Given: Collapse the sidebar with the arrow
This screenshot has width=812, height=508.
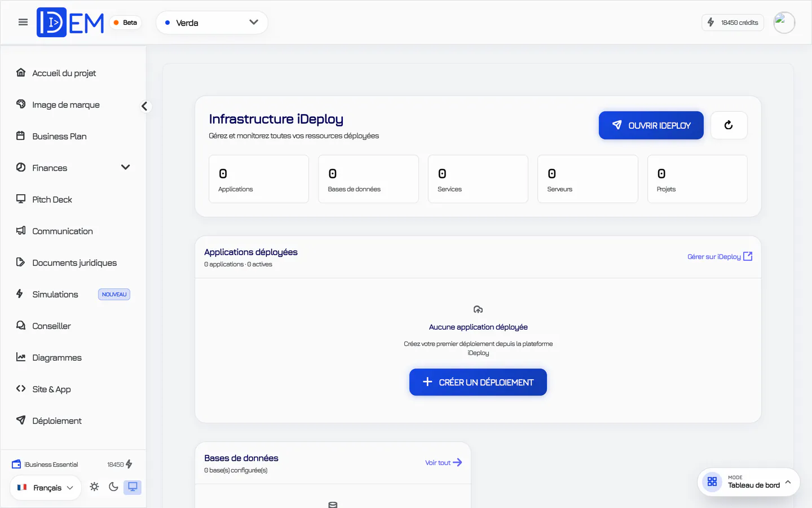Looking at the screenshot, I should [144, 106].
